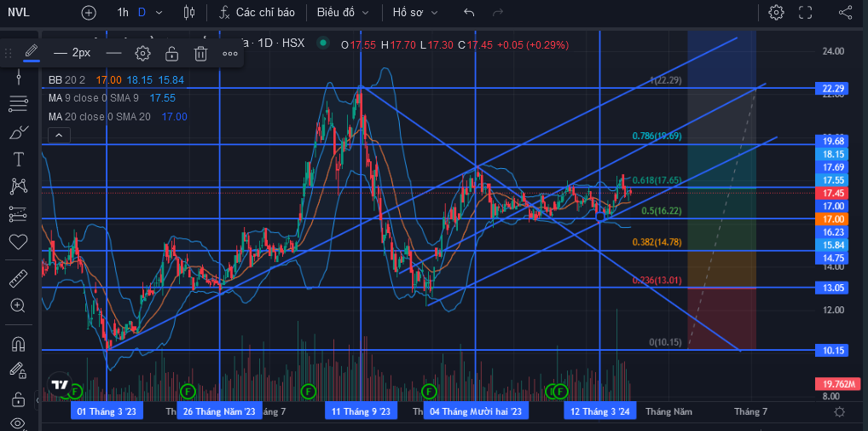Open chart settings gear in top bar
The height and width of the screenshot is (431, 868).
coord(777,13)
